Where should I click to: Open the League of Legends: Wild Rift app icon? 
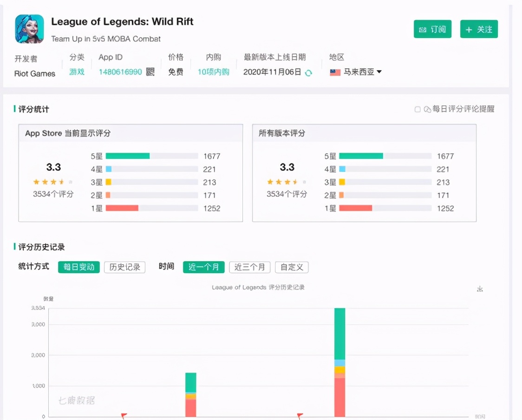click(x=29, y=29)
